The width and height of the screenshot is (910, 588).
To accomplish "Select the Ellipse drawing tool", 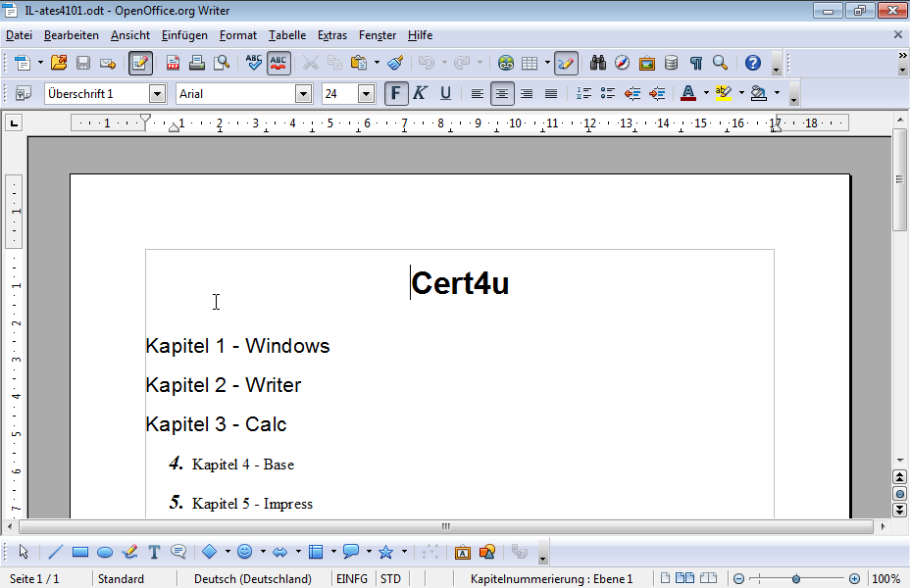I will click(105, 552).
